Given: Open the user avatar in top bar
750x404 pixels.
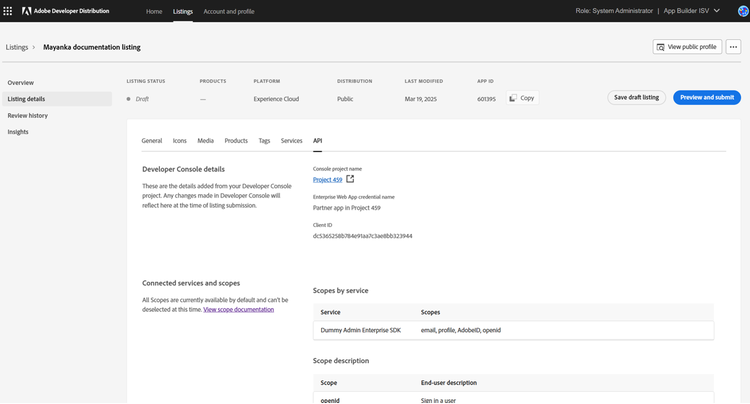Looking at the screenshot, I should (x=744, y=11).
